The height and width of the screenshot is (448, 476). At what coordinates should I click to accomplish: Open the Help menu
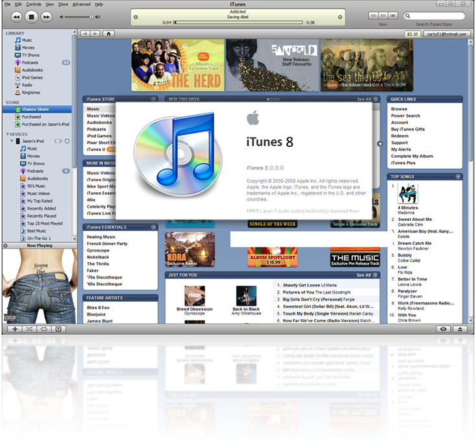click(x=99, y=5)
